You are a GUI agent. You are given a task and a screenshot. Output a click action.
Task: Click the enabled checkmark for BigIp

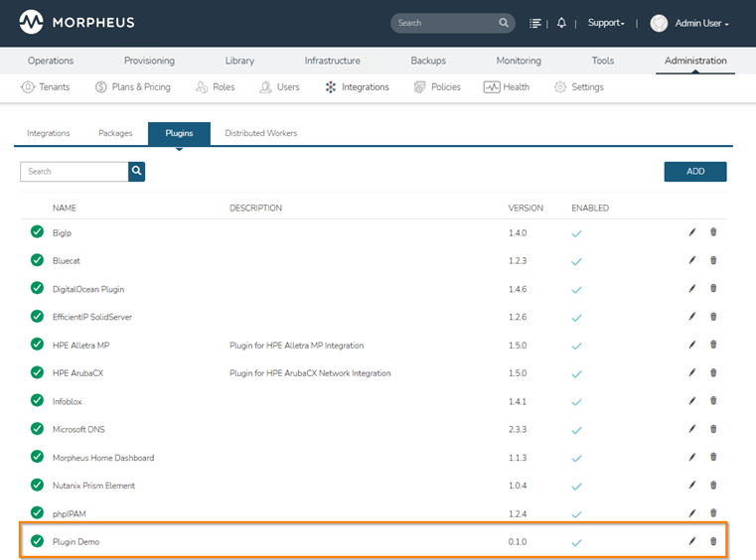tap(576, 233)
